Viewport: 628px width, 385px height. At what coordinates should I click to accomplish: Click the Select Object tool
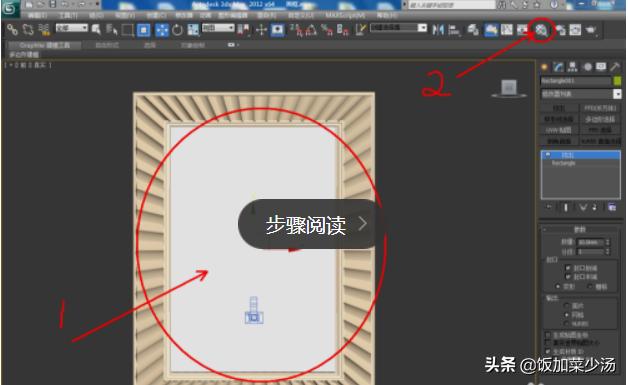96,30
